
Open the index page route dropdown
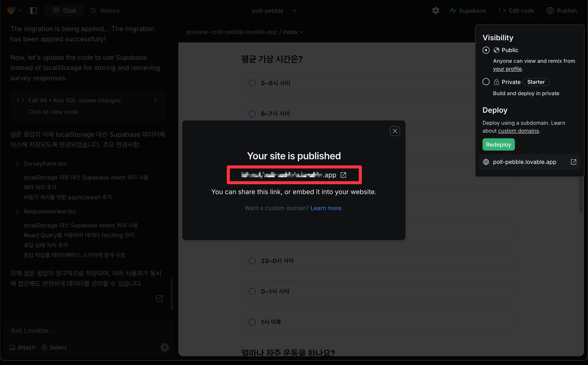[293, 32]
